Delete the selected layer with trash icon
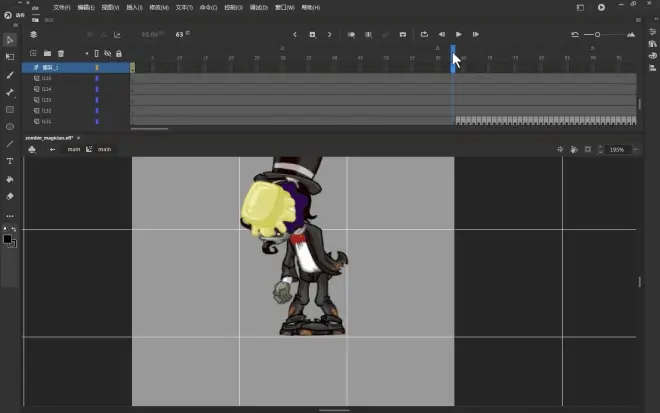 click(61, 53)
